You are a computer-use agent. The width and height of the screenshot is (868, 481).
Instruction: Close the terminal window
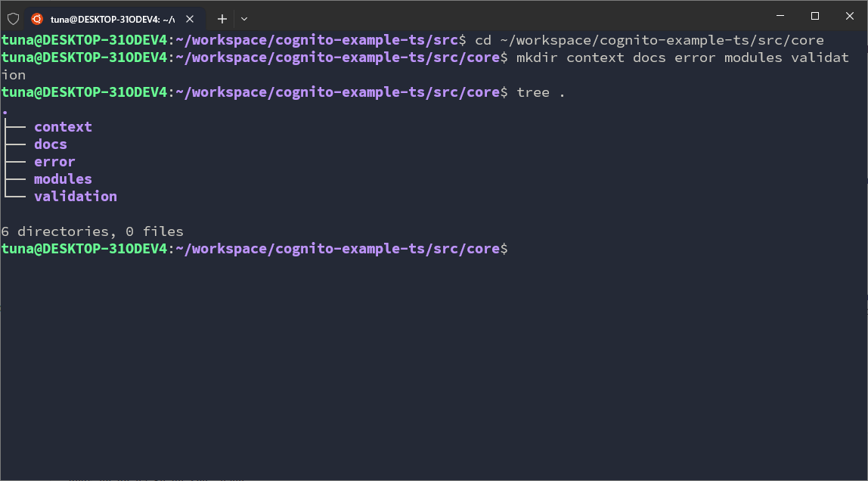pyautogui.click(x=850, y=16)
